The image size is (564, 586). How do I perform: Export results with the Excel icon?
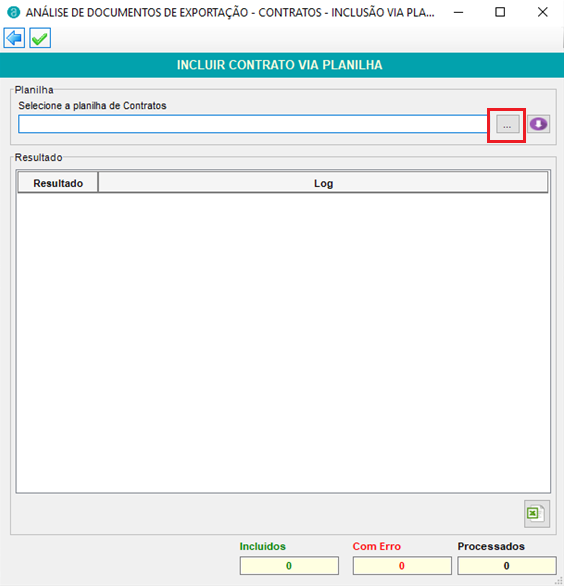point(537,513)
